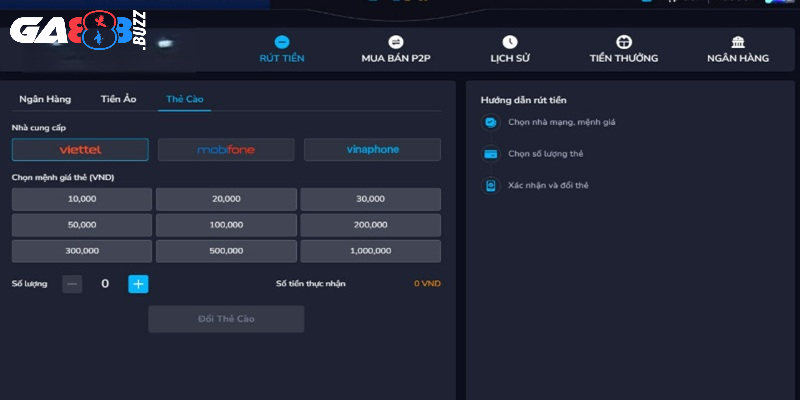Click the Hướng dẫn rút tiền heading
The height and width of the screenshot is (400, 800).
(x=523, y=101)
